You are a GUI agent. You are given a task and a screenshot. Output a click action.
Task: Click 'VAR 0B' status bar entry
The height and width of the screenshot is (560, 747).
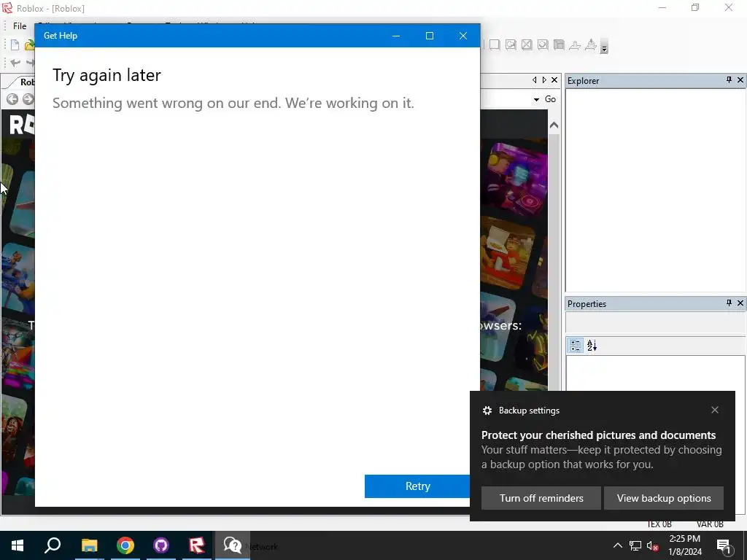[x=710, y=524]
